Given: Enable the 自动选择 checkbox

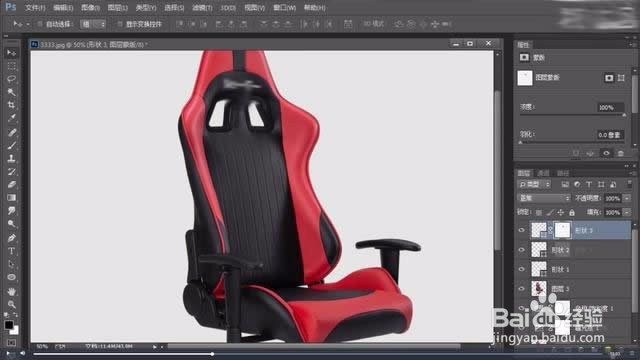Looking at the screenshot, I should click(x=40, y=24).
